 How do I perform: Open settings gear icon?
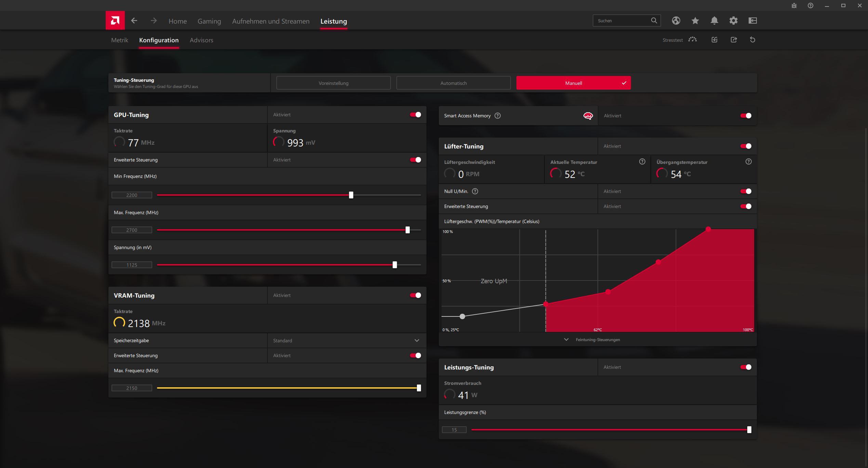733,21
